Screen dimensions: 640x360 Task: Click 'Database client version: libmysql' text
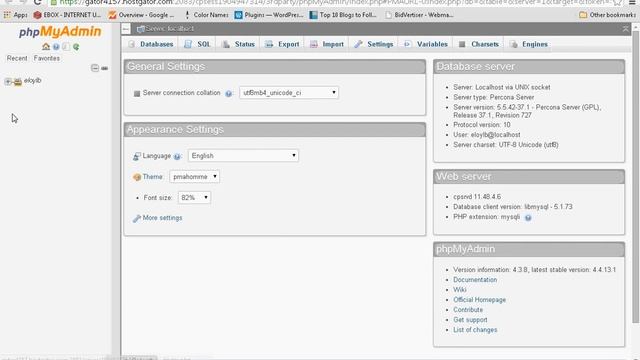pos(513,207)
